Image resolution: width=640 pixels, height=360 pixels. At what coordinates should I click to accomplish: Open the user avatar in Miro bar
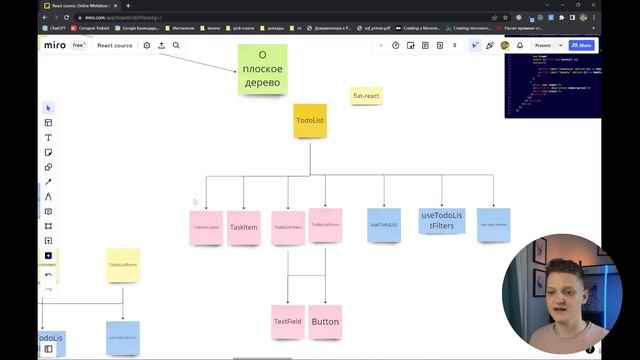pos(505,45)
